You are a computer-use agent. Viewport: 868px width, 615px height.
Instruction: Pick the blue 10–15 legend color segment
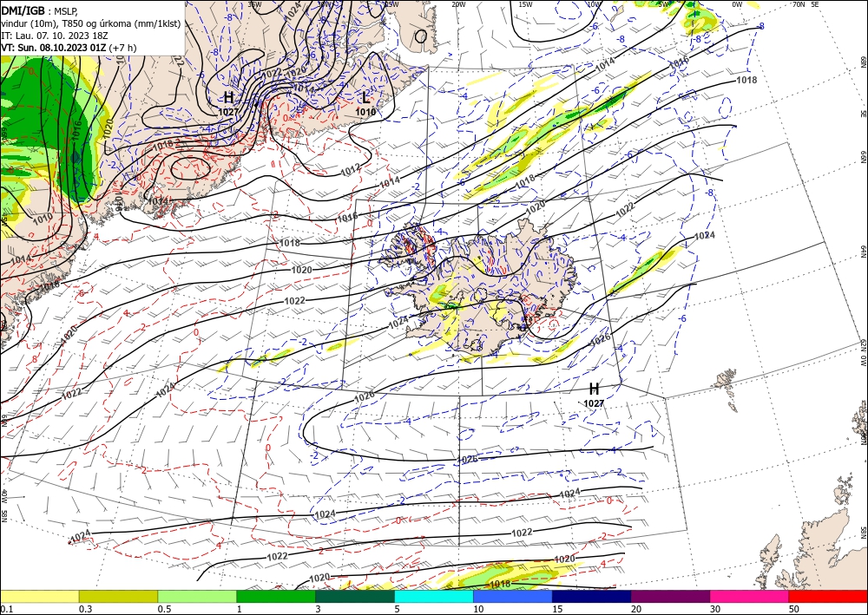click(513, 596)
